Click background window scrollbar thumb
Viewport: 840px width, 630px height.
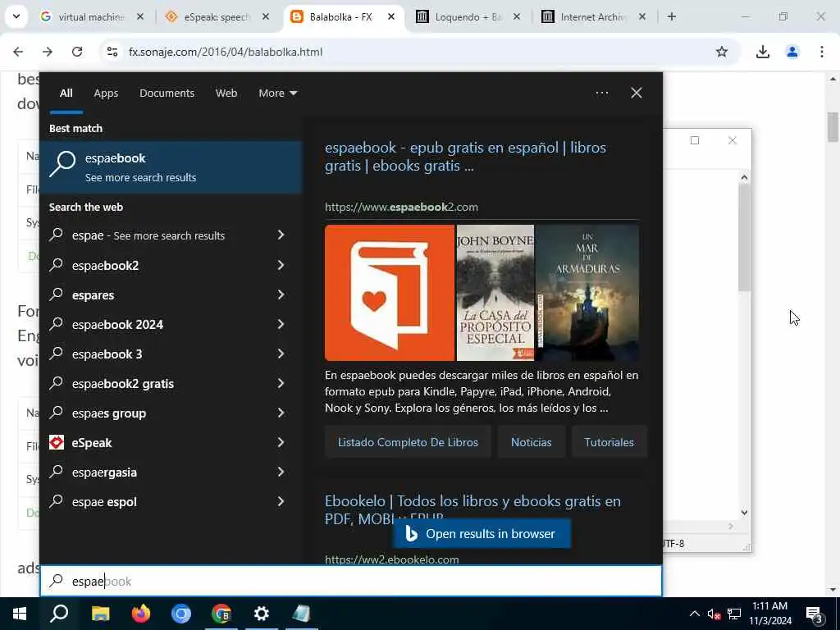coord(744,238)
